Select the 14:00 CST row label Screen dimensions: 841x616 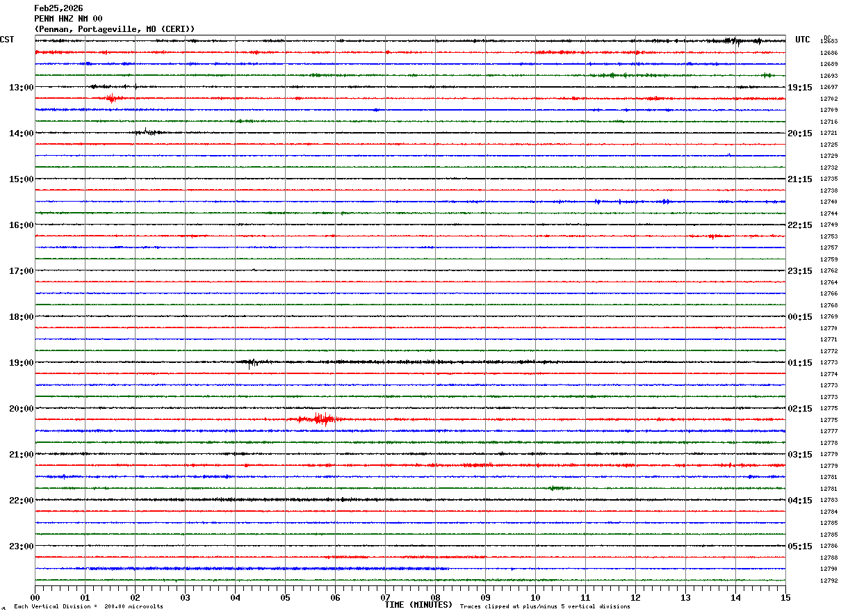pos(22,133)
